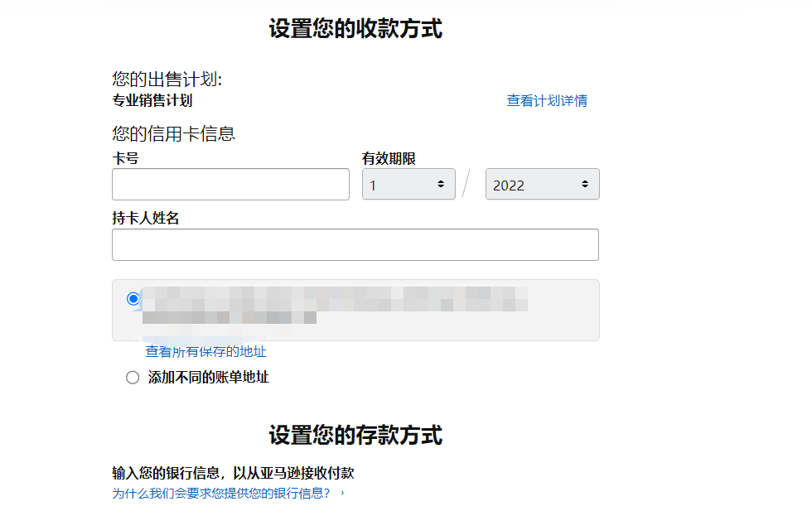
Task: Select the saved billing address radio button
Action: click(x=130, y=299)
